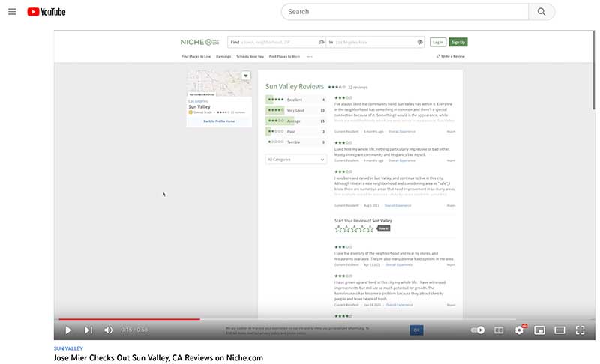Click the Sun Valley map thumbnail
This screenshot has width=600, height=364.
[x=219, y=83]
